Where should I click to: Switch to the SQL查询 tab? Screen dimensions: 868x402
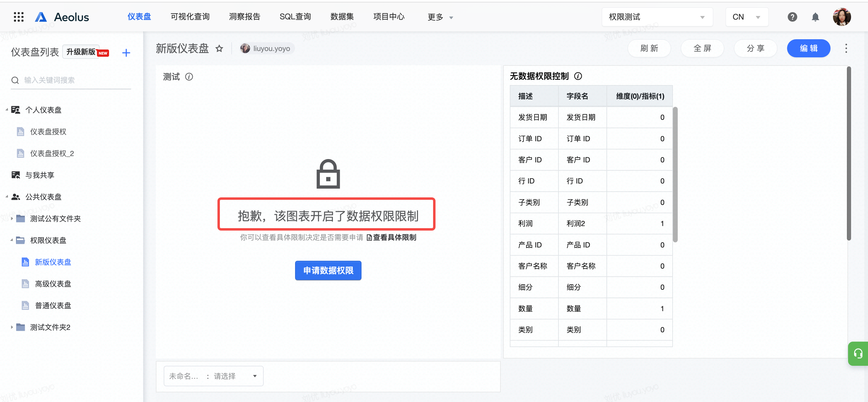click(x=295, y=17)
